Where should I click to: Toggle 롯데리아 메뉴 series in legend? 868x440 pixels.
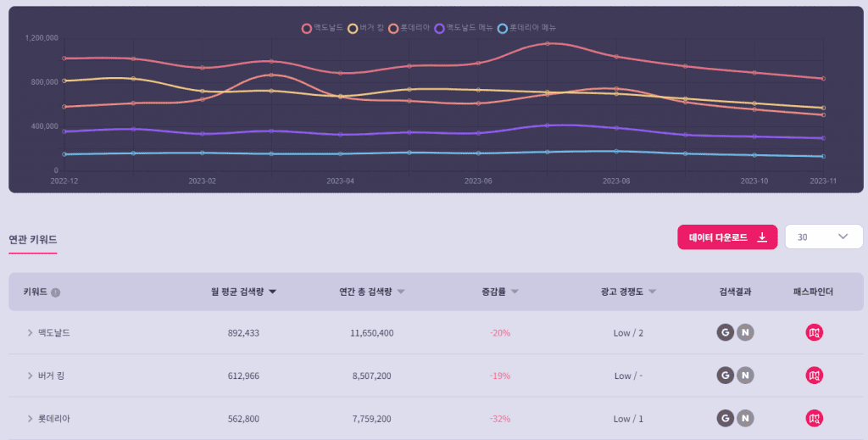coord(527,28)
